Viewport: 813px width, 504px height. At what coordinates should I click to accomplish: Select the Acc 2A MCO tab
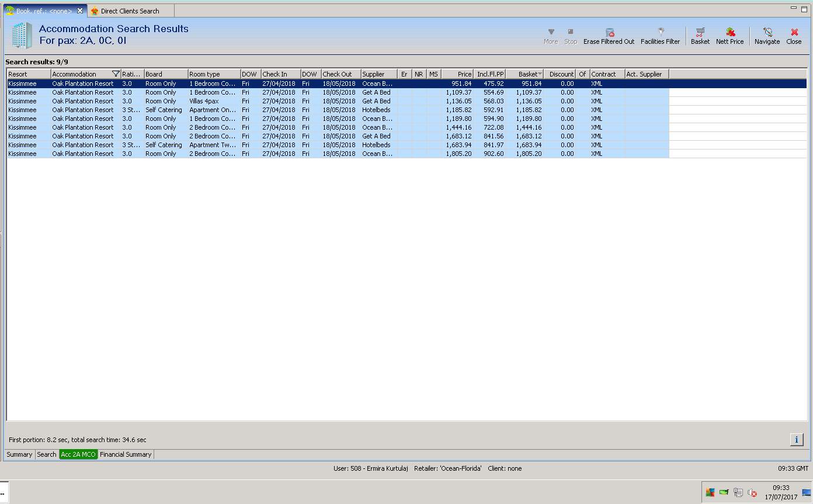pyautogui.click(x=78, y=454)
